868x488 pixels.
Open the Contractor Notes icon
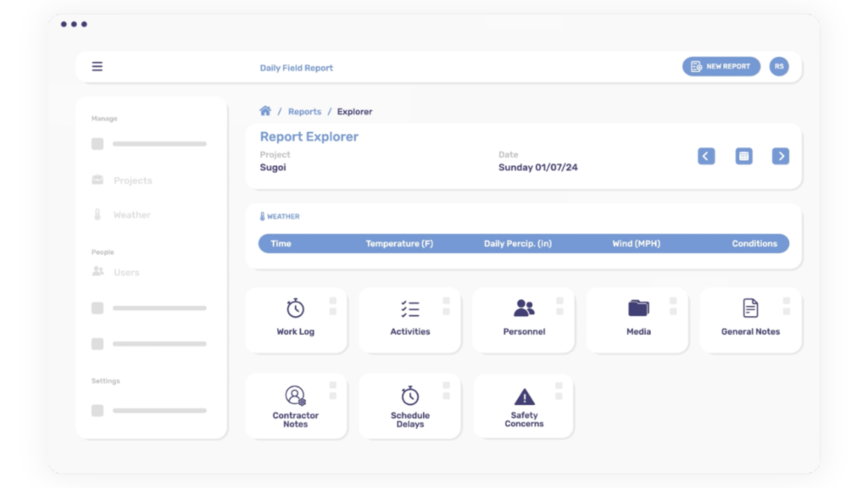click(295, 396)
